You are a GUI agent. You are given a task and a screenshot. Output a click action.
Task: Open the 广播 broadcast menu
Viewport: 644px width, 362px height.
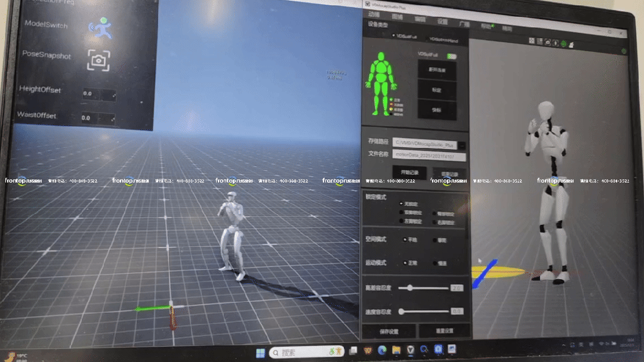click(464, 24)
